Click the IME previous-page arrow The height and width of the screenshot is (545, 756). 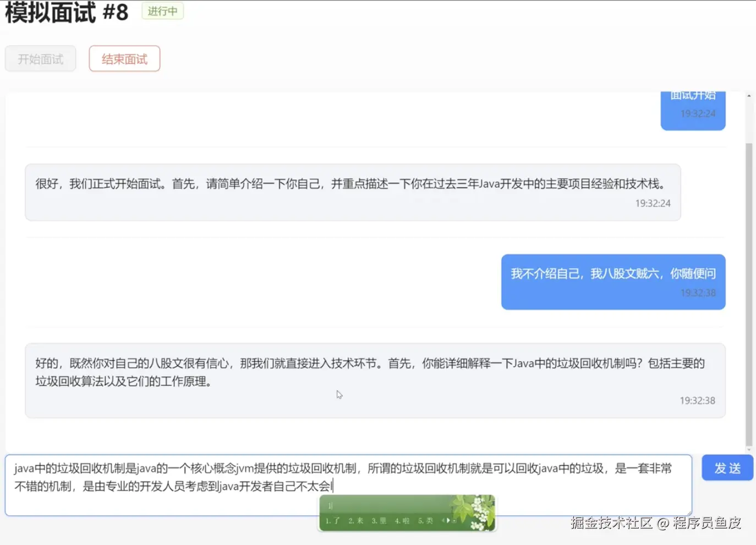tap(443, 520)
